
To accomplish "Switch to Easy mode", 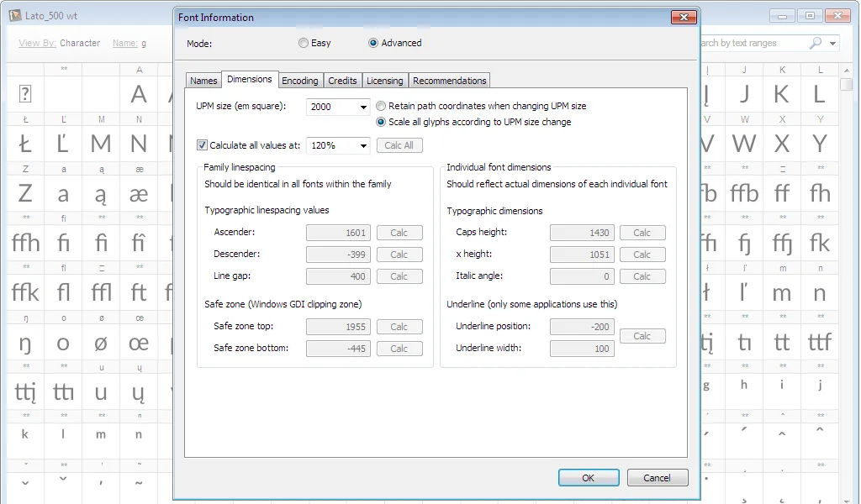I will [303, 42].
